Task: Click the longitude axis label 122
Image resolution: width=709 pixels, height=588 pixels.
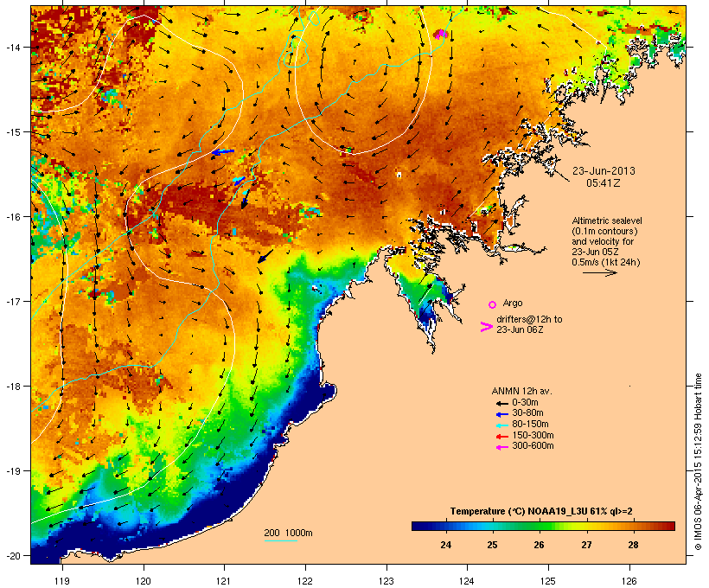Action: [x=305, y=581]
